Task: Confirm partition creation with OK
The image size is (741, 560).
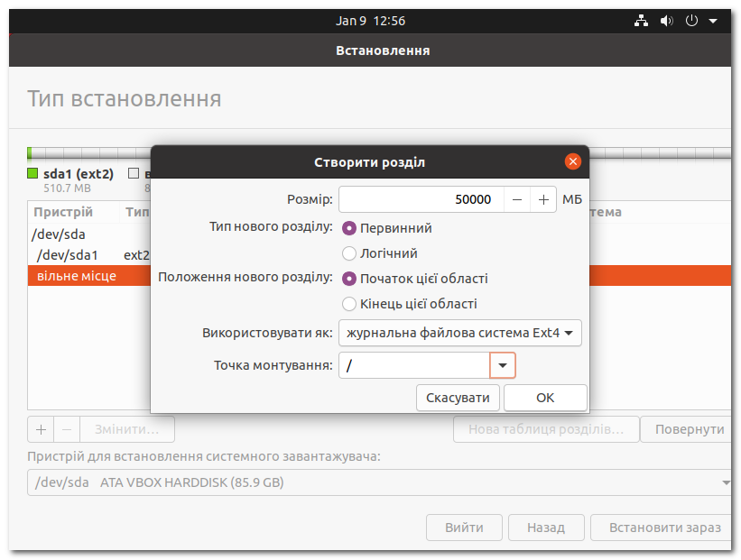Action: point(545,397)
